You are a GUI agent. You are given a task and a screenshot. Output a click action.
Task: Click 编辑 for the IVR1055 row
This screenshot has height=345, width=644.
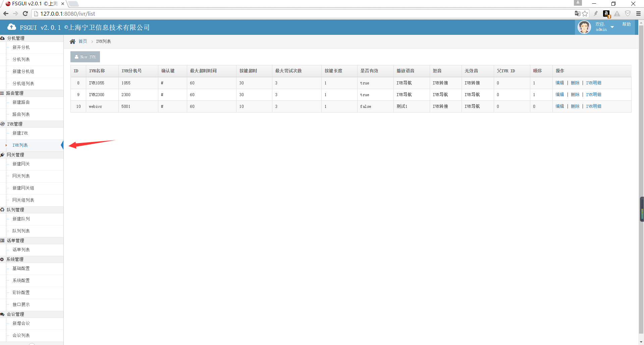pos(559,83)
